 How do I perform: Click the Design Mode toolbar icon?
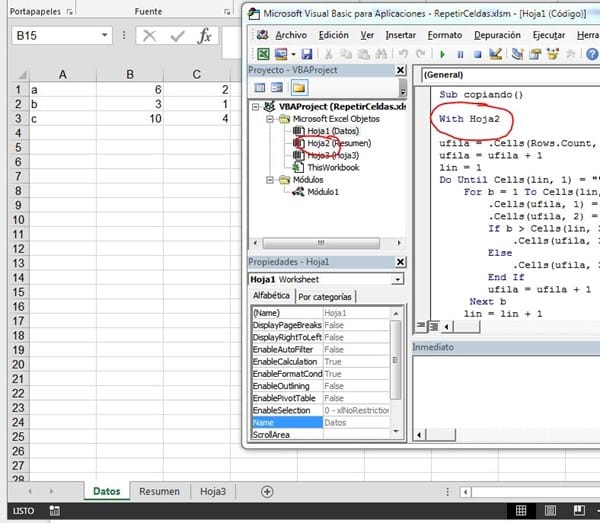tap(497, 54)
